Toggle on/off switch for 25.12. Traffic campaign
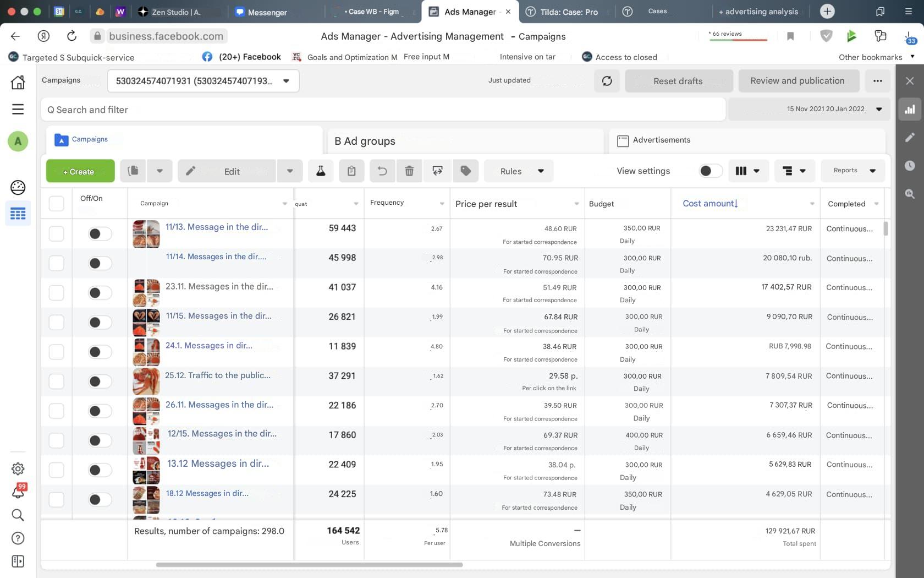This screenshot has width=924, height=578. pyautogui.click(x=100, y=381)
